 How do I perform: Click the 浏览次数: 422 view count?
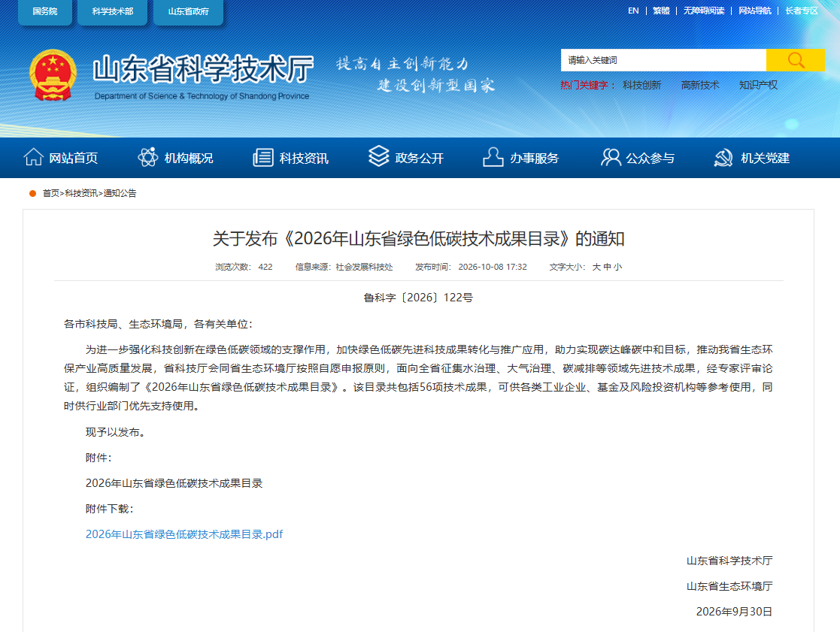coord(244,267)
